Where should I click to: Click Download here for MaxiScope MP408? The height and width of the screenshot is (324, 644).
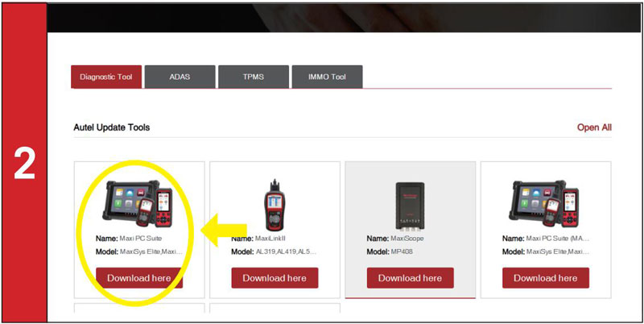coord(411,278)
